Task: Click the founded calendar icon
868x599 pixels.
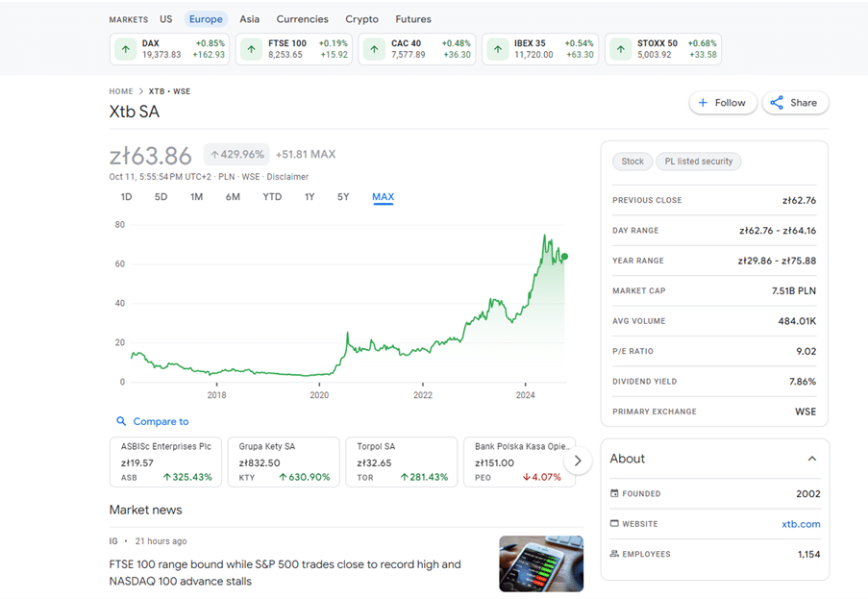Action: pyautogui.click(x=615, y=493)
